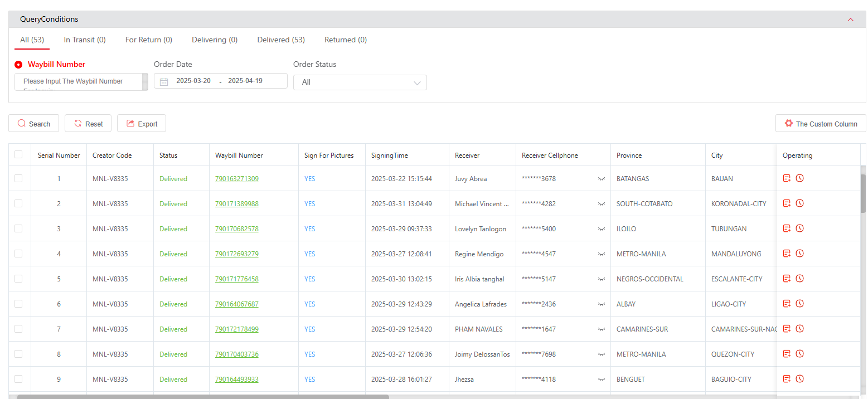Switch to the In Transit tab
868x399 pixels.
point(85,40)
